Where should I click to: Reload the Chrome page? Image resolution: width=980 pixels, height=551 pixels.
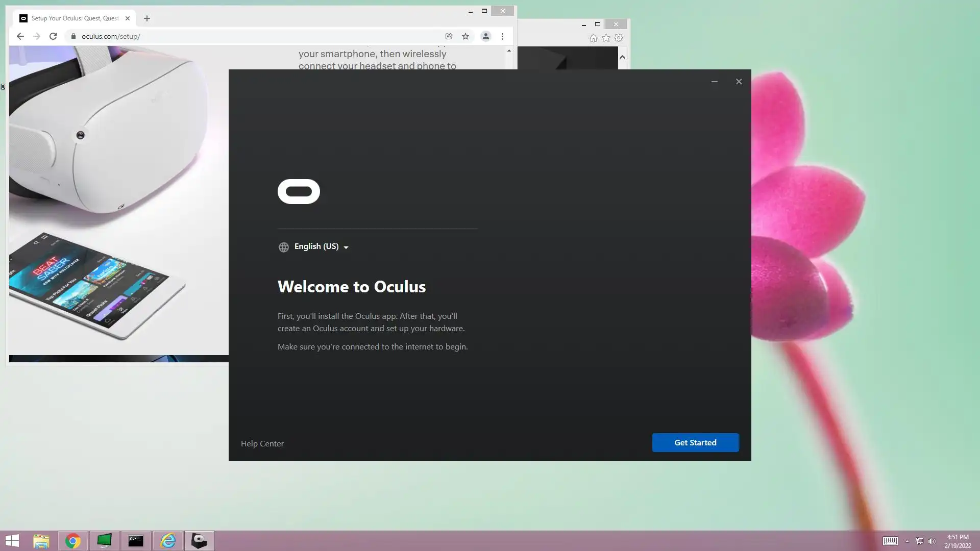pyautogui.click(x=53, y=36)
